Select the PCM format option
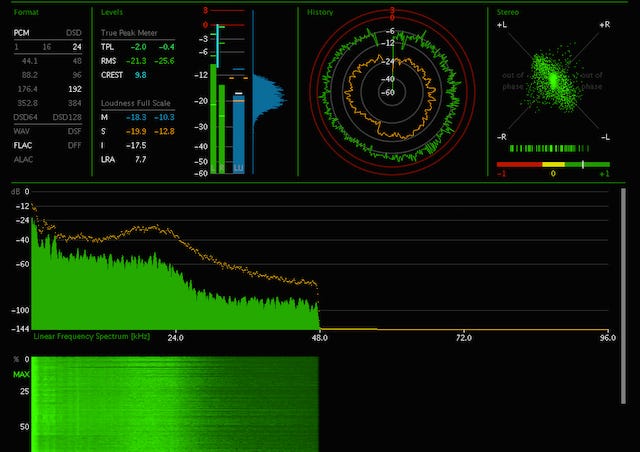The image size is (640, 452). click(x=21, y=33)
